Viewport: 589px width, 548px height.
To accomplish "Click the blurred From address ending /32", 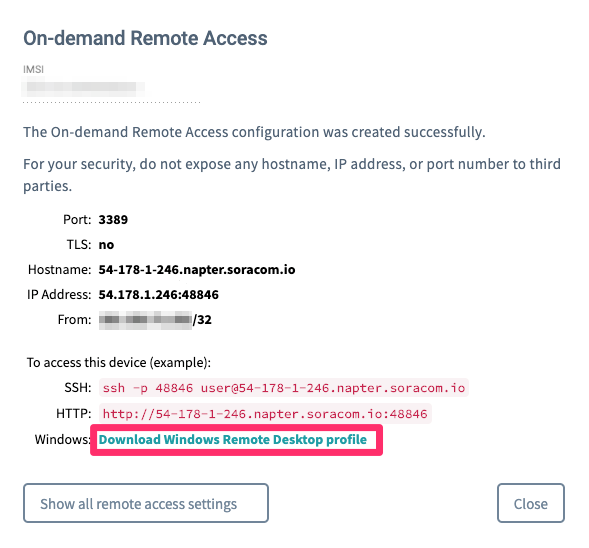I will 155,320.
